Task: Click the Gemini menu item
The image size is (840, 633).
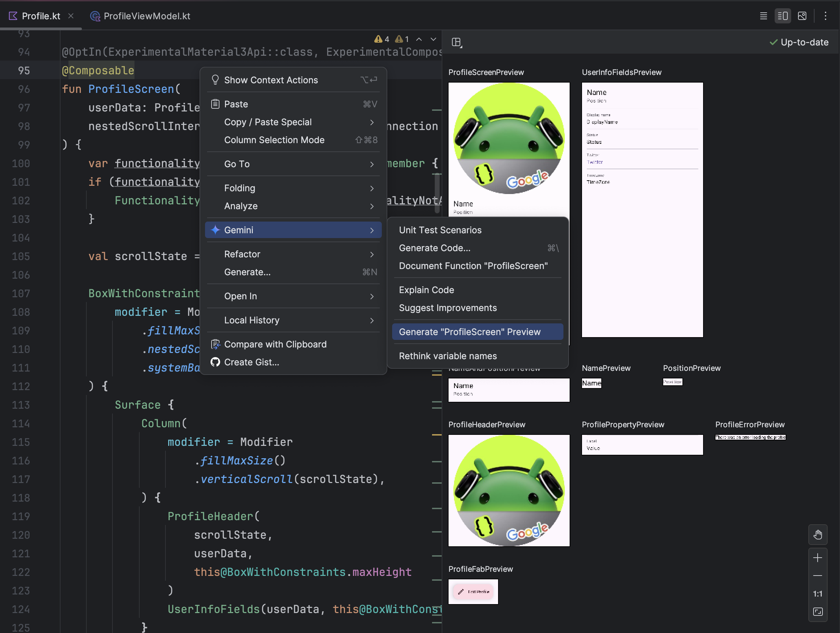Action: point(294,230)
